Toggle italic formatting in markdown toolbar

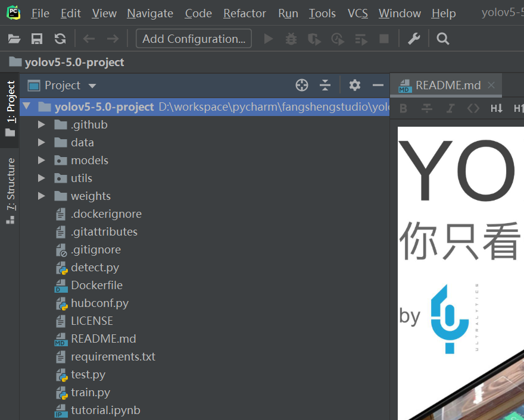(451, 108)
